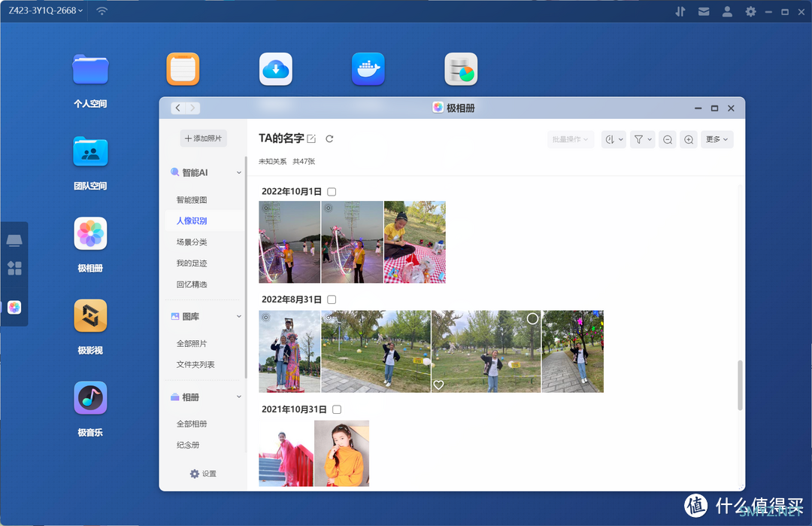Go forward in 极相册 window
The image size is (812, 526).
coord(192,108)
